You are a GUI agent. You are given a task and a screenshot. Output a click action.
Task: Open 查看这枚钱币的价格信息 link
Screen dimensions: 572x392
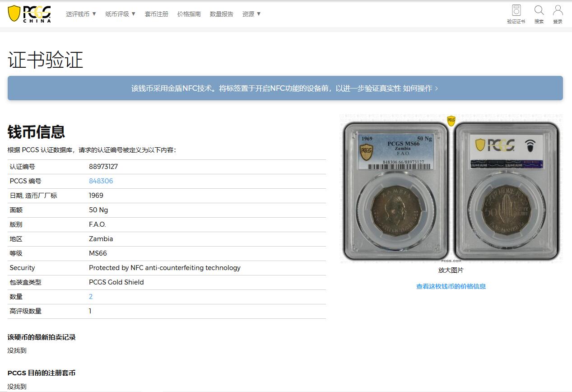point(451,286)
